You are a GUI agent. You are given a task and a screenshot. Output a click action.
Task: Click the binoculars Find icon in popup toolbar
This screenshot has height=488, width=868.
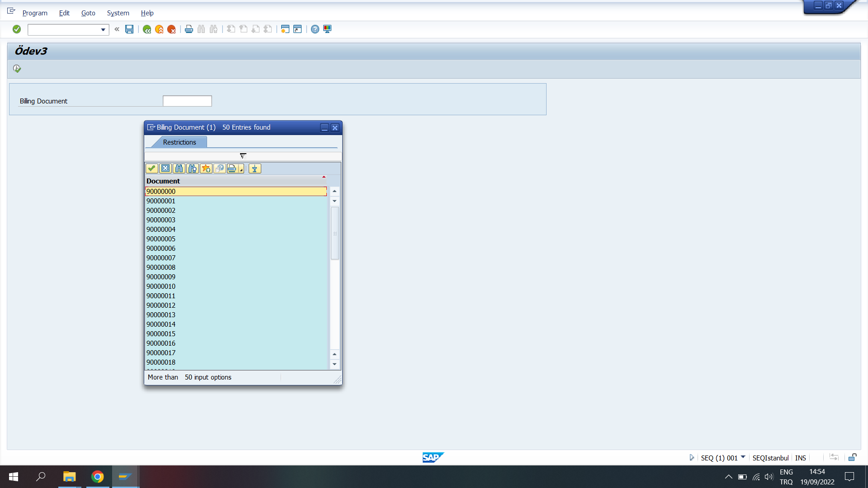179,169
